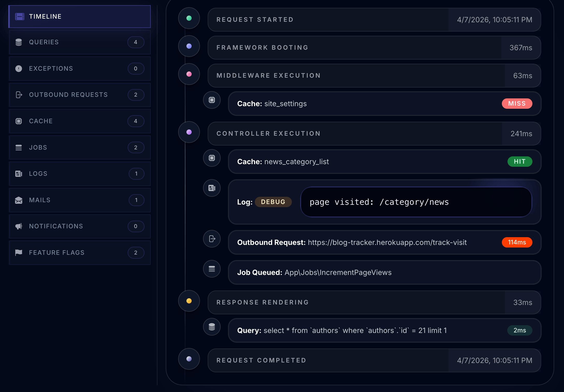Click the cache chip icon beside site_settings
Screen dimensions: 564x392
pos(212,100)
